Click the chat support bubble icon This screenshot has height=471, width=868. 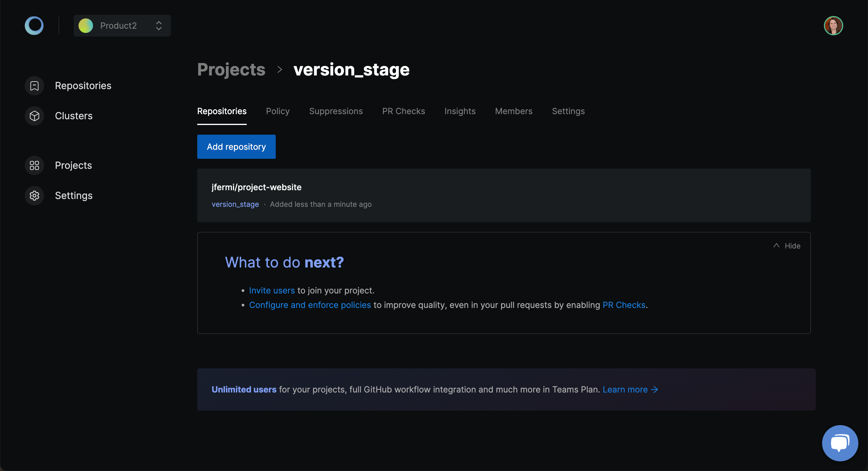pos(840,441)
